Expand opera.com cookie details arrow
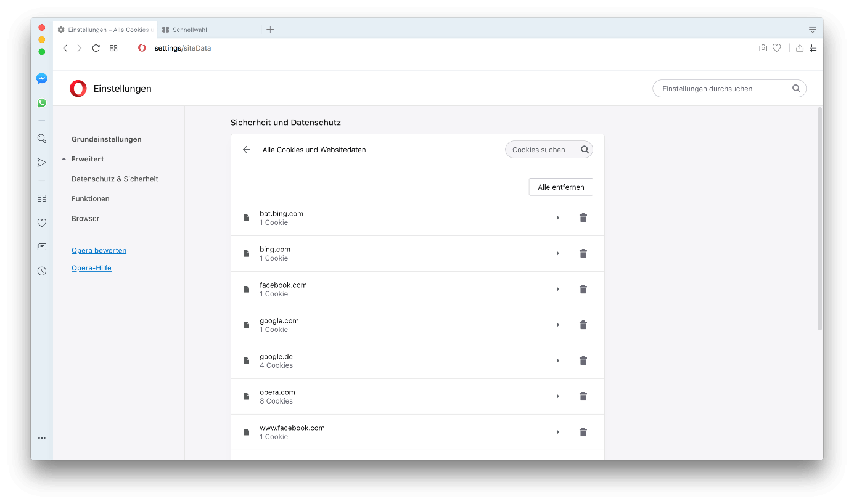Viewport: 854px width, 504px height. click(558, 396)
